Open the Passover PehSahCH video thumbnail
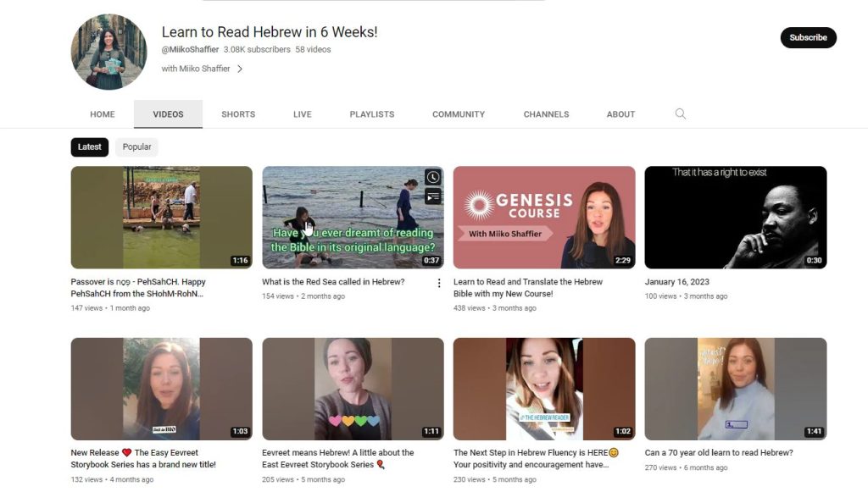 pos(161,218)
